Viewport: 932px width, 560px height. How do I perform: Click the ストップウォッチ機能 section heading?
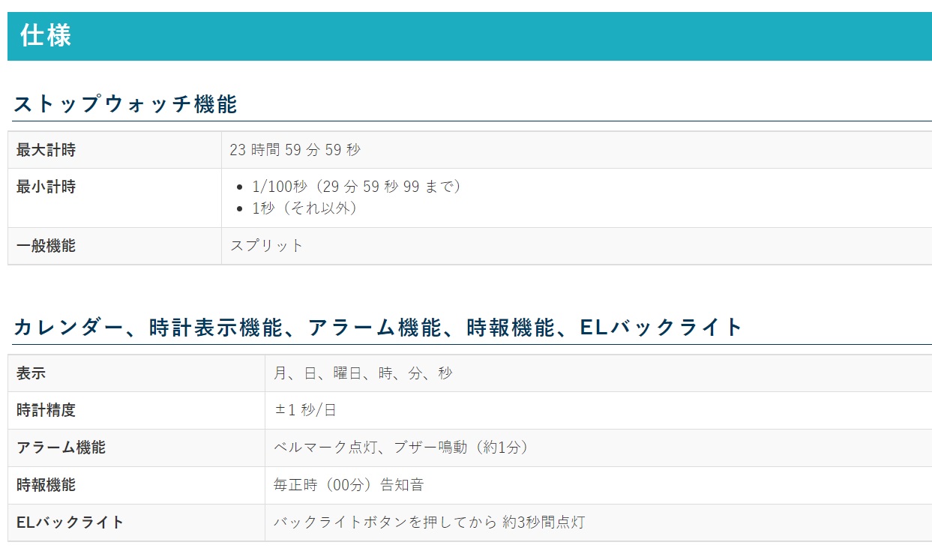coord(125,104)
